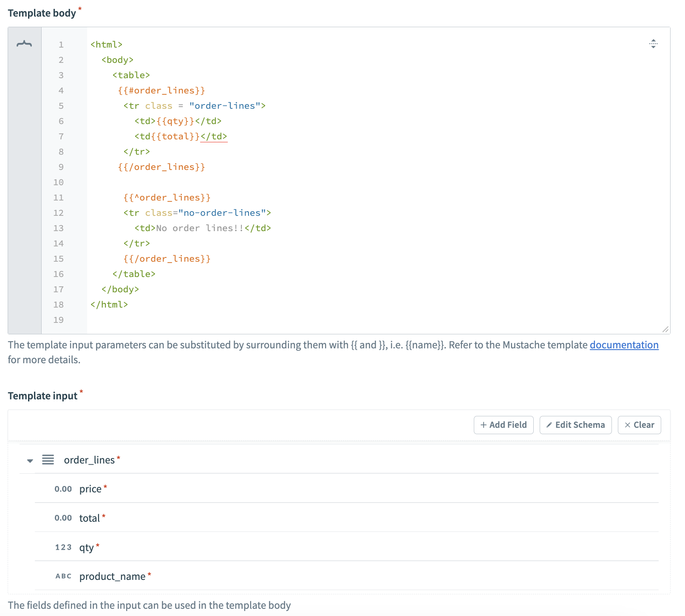The image size is (685, 616).
Task: Select the product_name field row
Action: pos(114,576)
